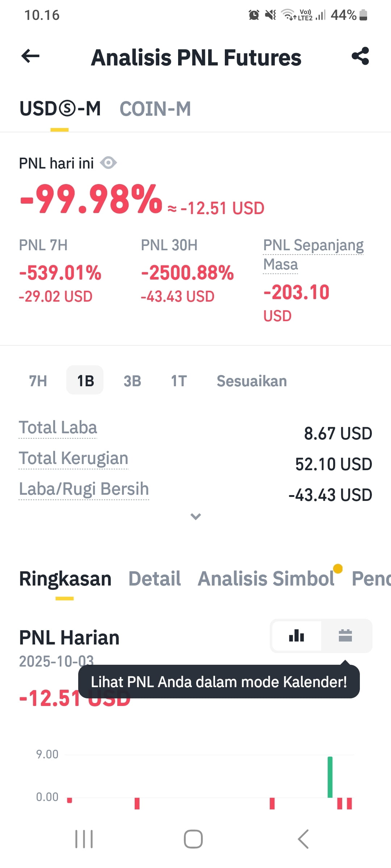Viewport: 391px width, 868px height.
Task: Open the Detail tab
Action: [x=155, y=579]
